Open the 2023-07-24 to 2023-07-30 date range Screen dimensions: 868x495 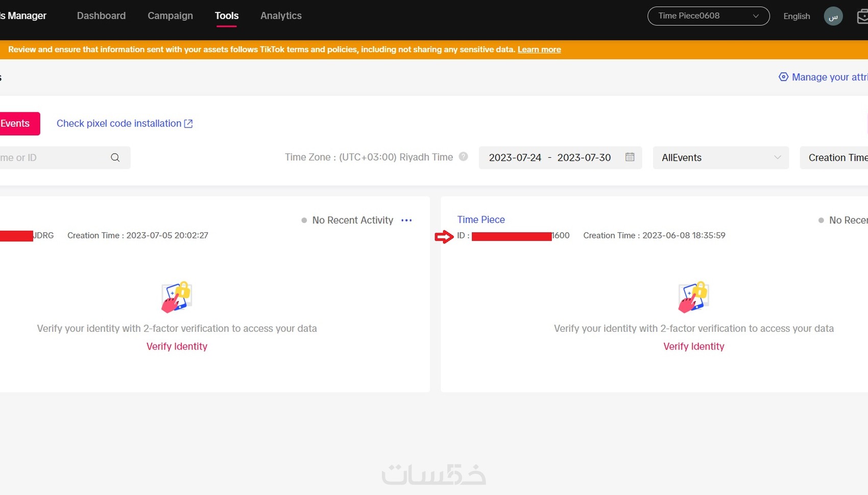click(x=560, y=158)
